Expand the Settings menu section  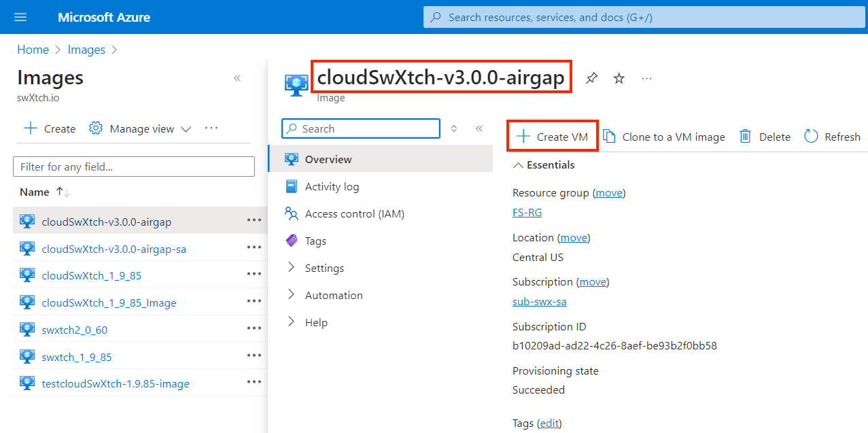[x=292, y=268]
